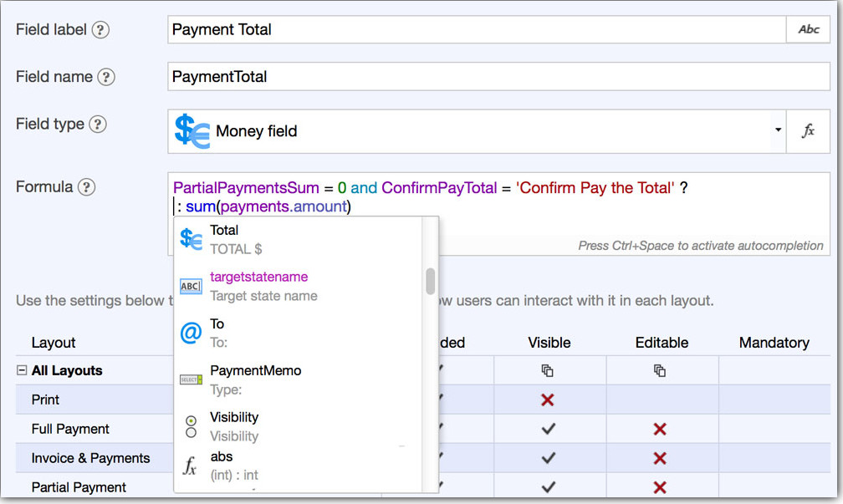Click the help icon beside Formula
The width and height of the screenshot is (843, 504).
pos(86,187)
